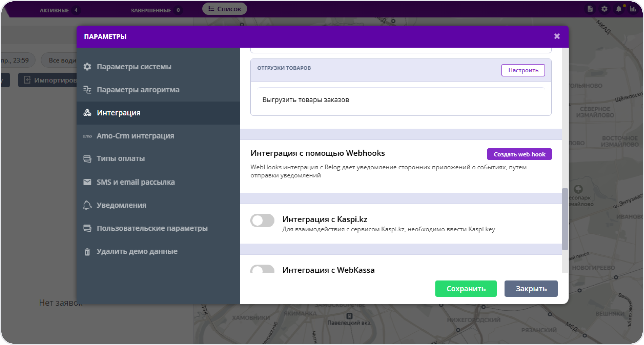
Task: Click the gear icon beside Параметры системы
Action: (x=87, y=67)
